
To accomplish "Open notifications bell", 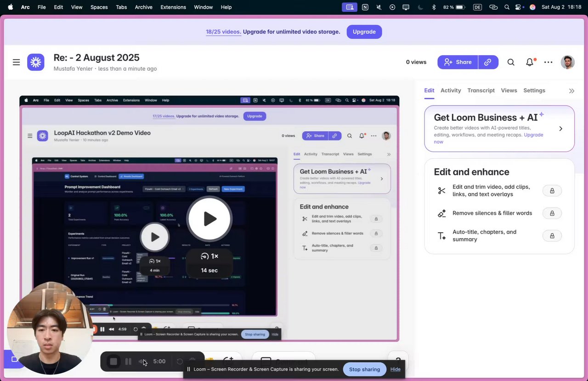I will pyautogui.click(x=530, y=62).
